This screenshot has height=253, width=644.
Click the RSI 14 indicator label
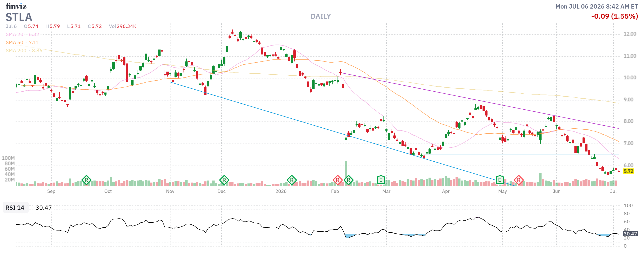pos(15,208)
